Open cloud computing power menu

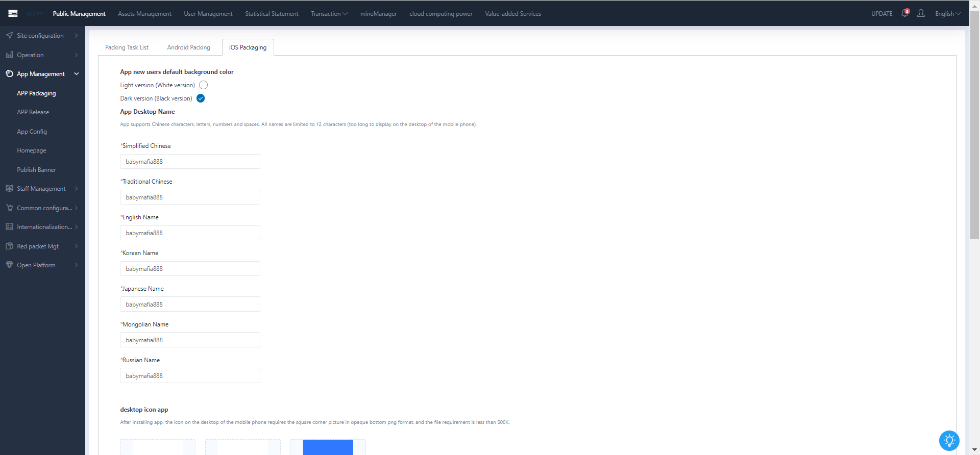click(441, 14)
